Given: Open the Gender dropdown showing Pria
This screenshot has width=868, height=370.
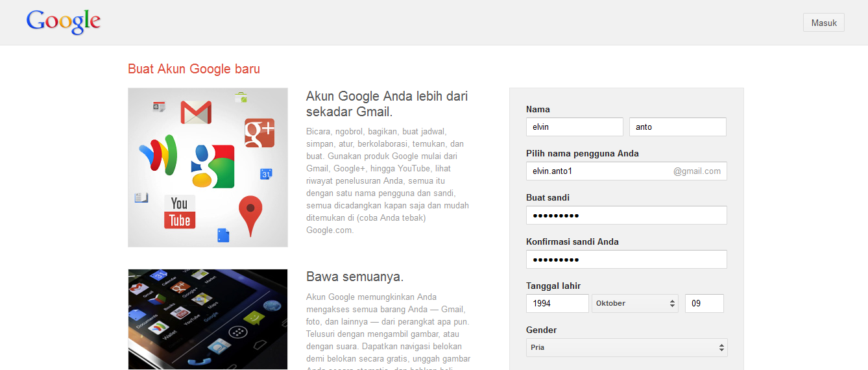Looking at the screenshot, I should (627, 347).
